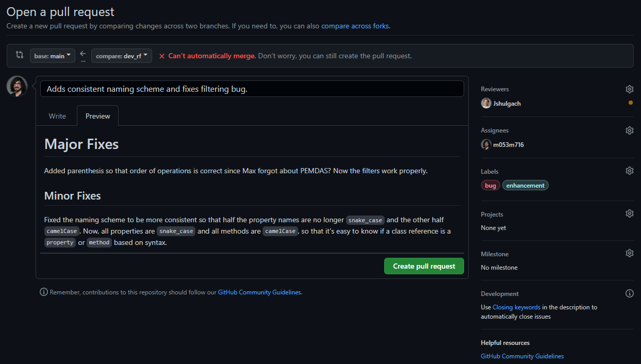Click the pull request title field
Viewport: 641px width, 364px height.
click(252, 89)
